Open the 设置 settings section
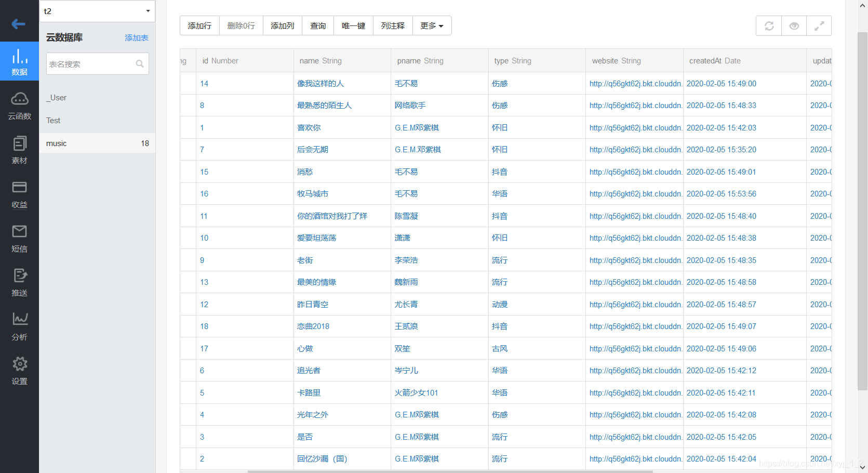Viewport: 868px width, 473px height. click(x=19, y=371)
